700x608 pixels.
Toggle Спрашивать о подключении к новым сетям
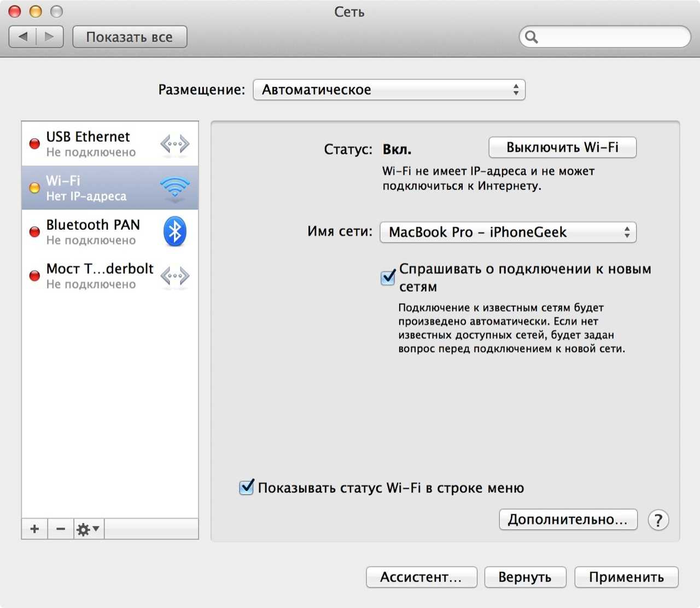(388, 277)
